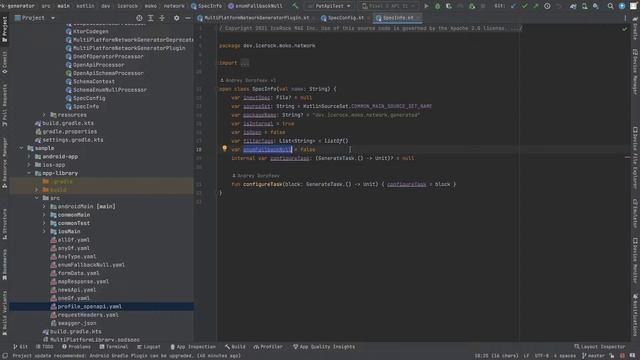Select the SpecInfo.kt editor tab
The width and height of the screenshot is (640, 360).
(397, 18)
